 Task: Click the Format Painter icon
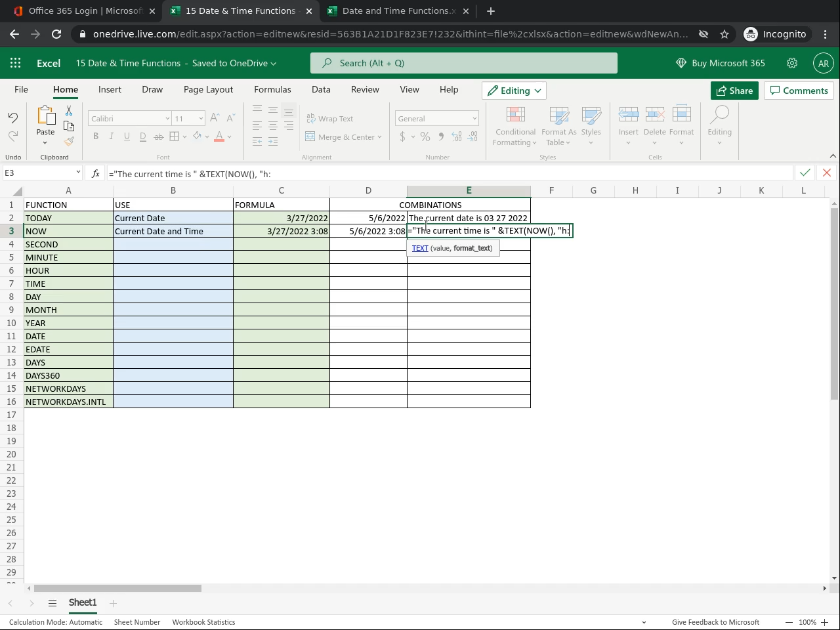click(x=69, y=141)
